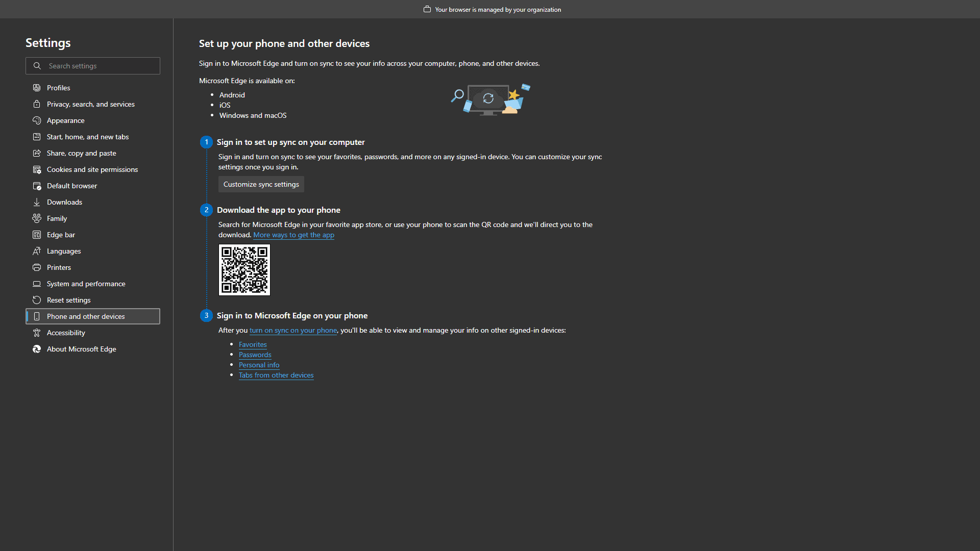Click the Start, home, and new tabs icon
980x551 pixels.
[x=37, y=137]
